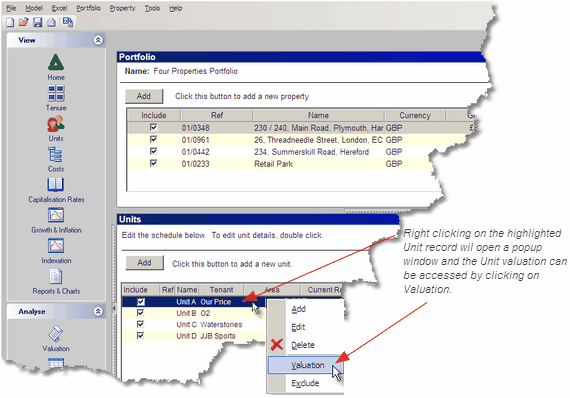Click ref 01/0348 cell
Screen dimensions: 570x398
point(196,128)
